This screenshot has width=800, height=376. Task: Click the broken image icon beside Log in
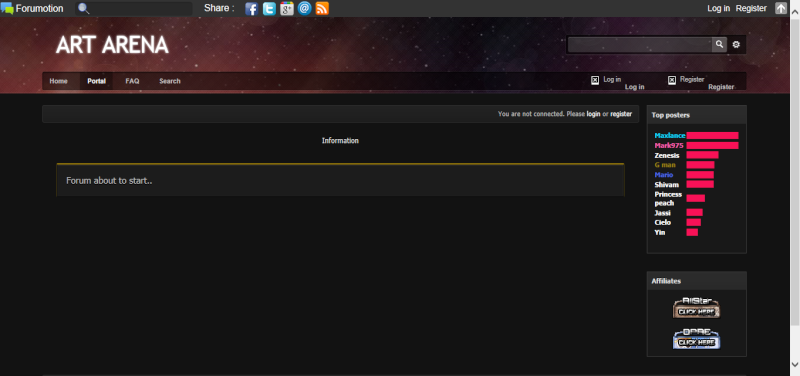click(595, 80)
